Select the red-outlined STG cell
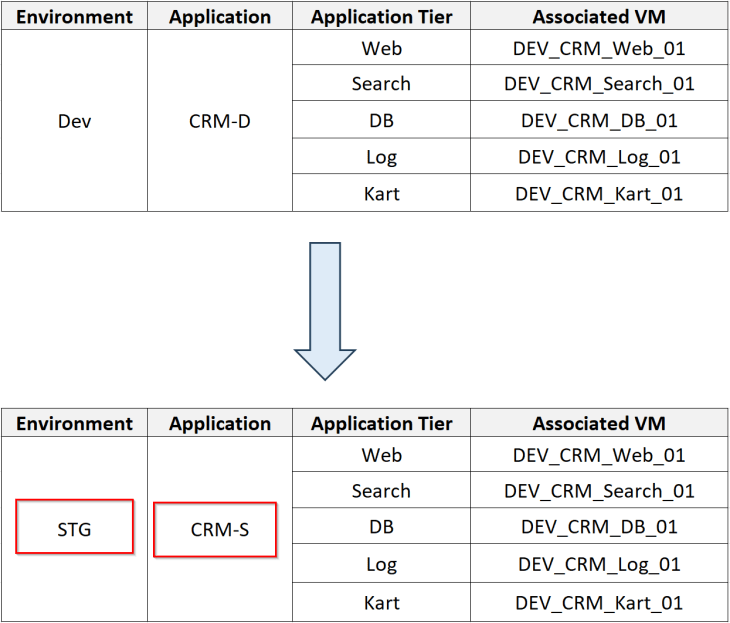 (75, 528)
